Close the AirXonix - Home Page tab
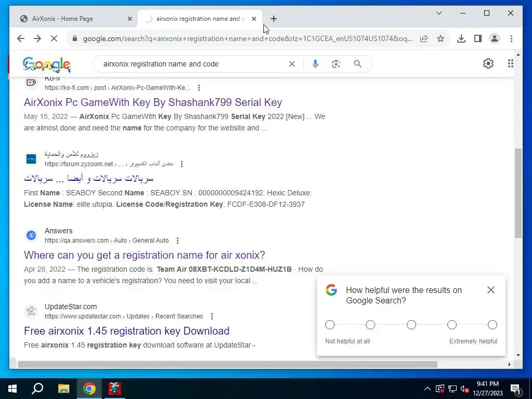 coord(129,19)
